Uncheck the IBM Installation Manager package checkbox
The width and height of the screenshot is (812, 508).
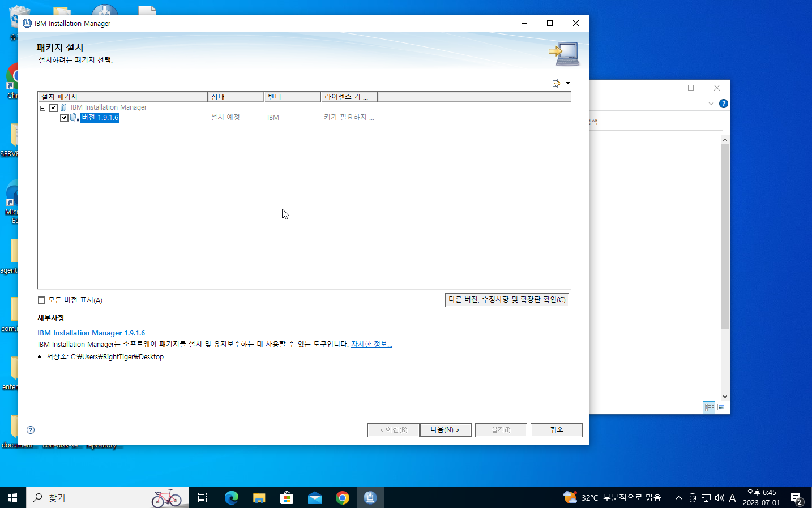click(54, 107)
